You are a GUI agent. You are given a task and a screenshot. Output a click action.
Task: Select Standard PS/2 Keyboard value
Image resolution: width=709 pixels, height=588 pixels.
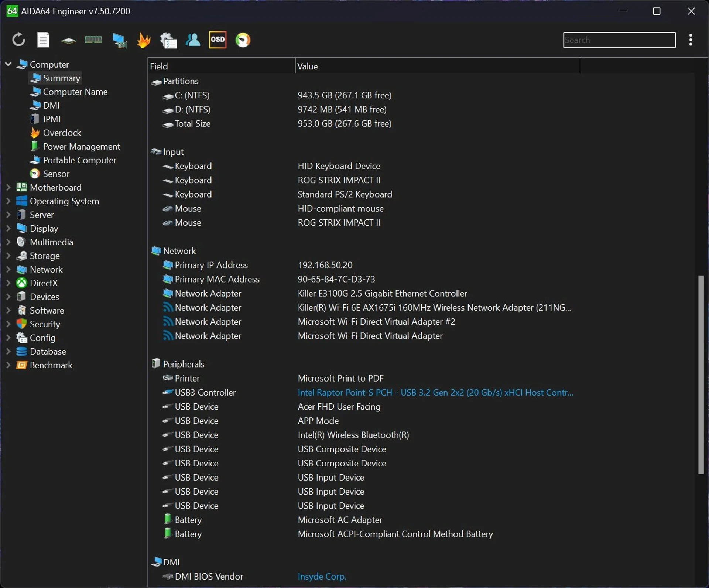(x=345, y=194)
